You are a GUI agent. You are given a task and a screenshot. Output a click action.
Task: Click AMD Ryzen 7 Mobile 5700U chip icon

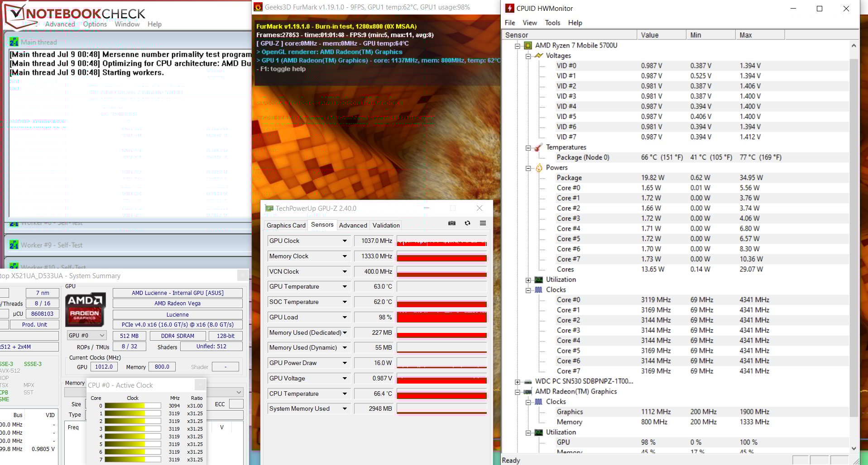[x=528, y=45]
